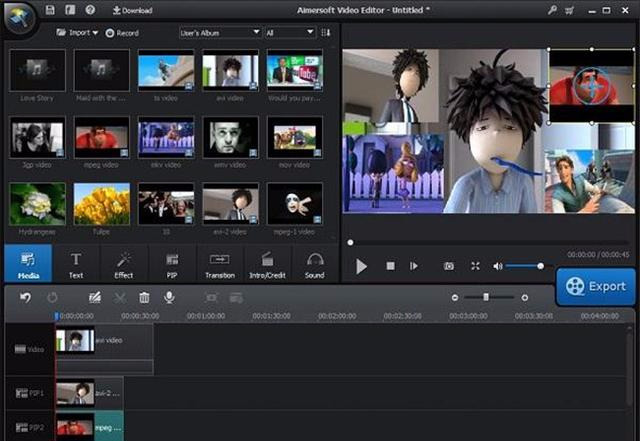Select the mov video thumbnail

click(295, 138)
